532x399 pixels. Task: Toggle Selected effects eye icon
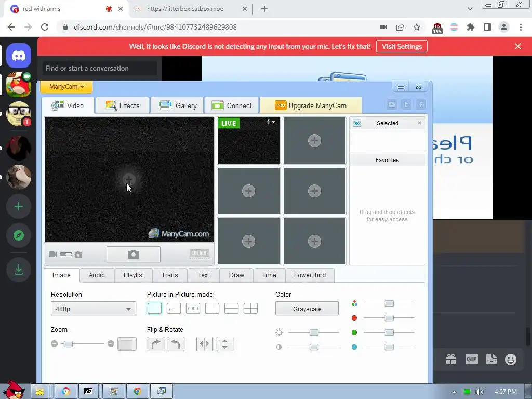(x=356, y=123)
